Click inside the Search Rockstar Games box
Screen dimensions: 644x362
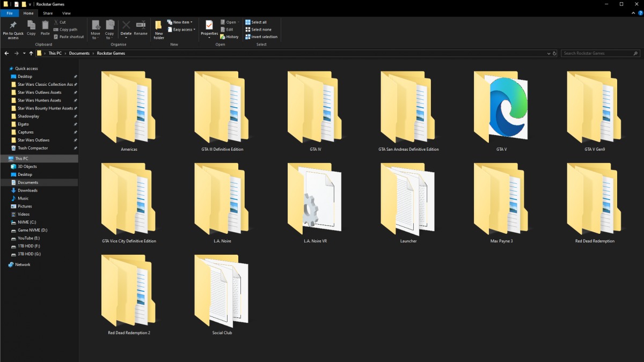(x=596, y=53)
